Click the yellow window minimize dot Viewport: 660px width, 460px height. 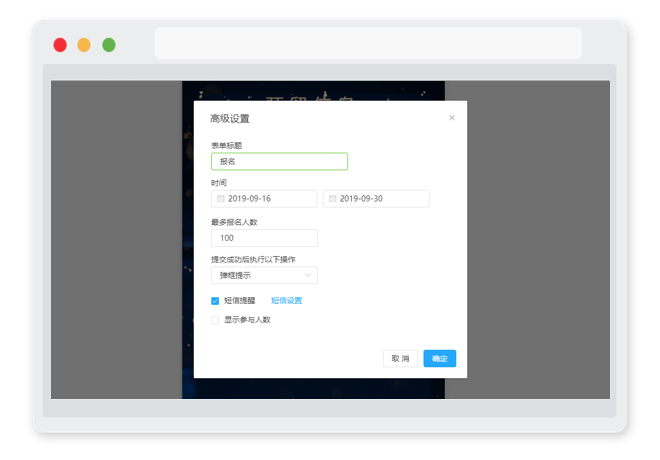click(x=84, y=45)
